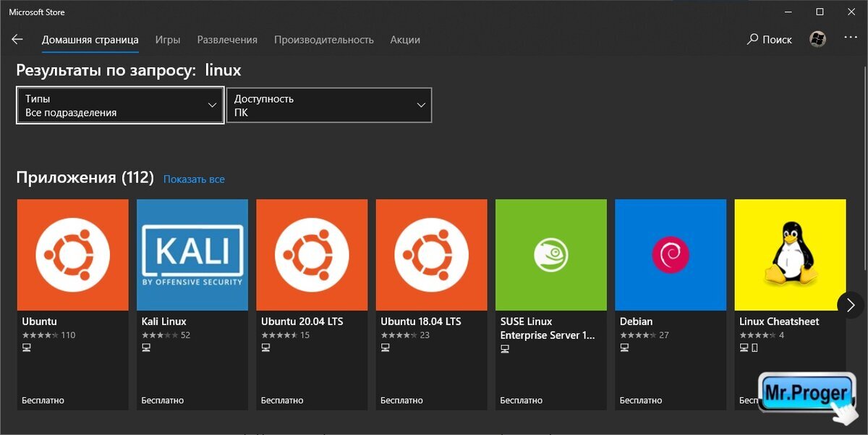Image resolution: width=868 pixels, height=435 pixels.
Task: Click the PC device icon under SUSE Linux
Action: pos(505,348)
